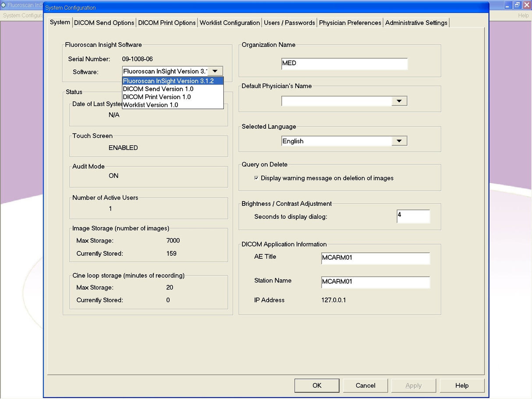Viewport: 532px width, 399px height.
Task: Open the Users / Passwords tab
Action: (x=289, y=22)
